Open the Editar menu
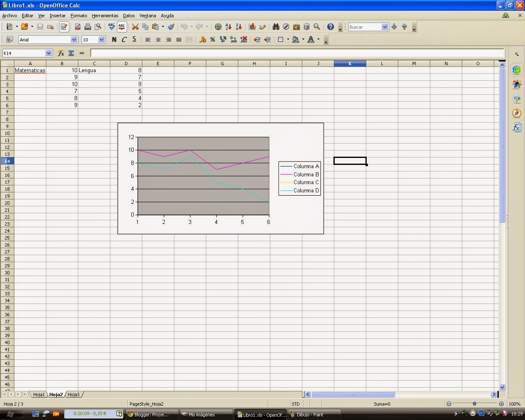Image resolution: width=525 pixels, height=420 pixels. click(x=27, y=16)
